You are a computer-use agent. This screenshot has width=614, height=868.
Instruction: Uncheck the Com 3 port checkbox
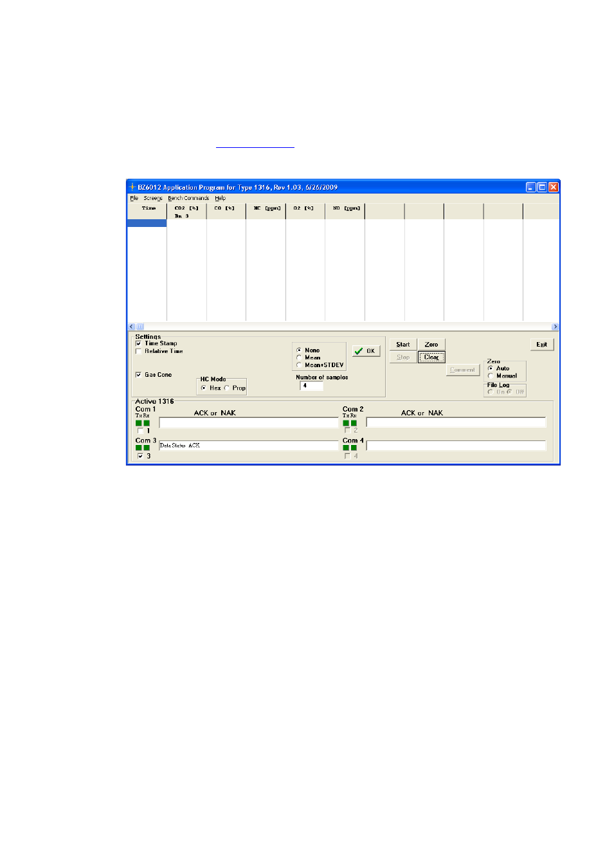click(141, 456)
